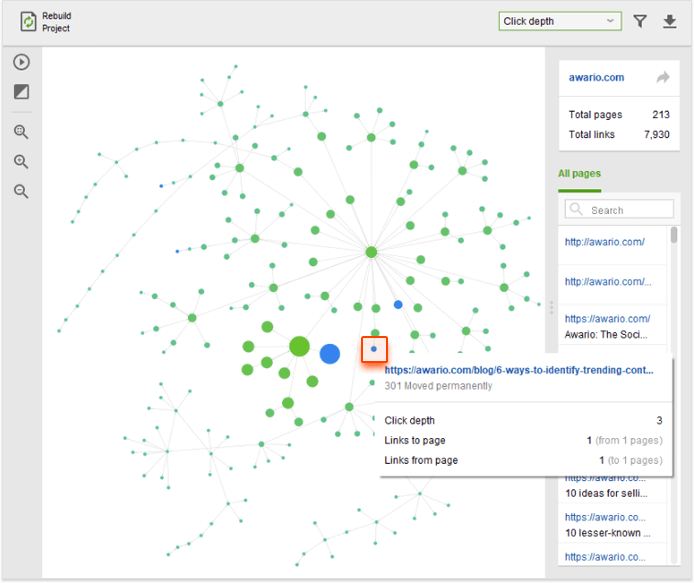694x583 pixels.
Task: Click the Rebuild Project label text
Action: click(57, 22)
